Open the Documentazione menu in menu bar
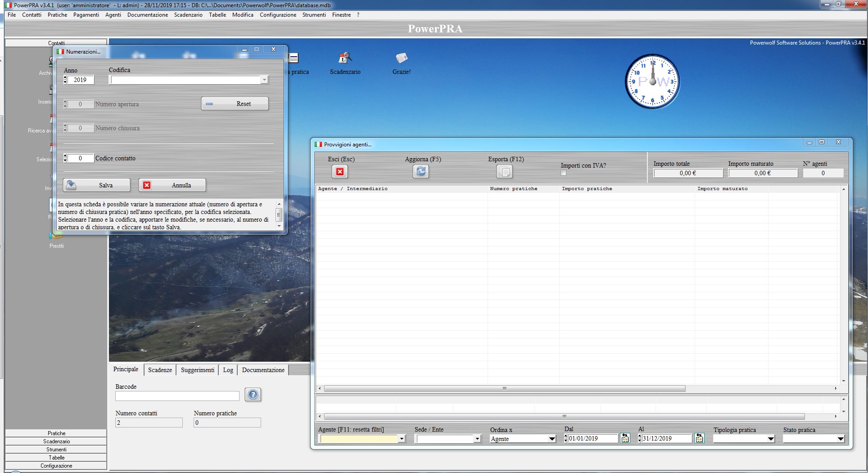The height and width of the screenshot is (473, 868). [148, 15]
